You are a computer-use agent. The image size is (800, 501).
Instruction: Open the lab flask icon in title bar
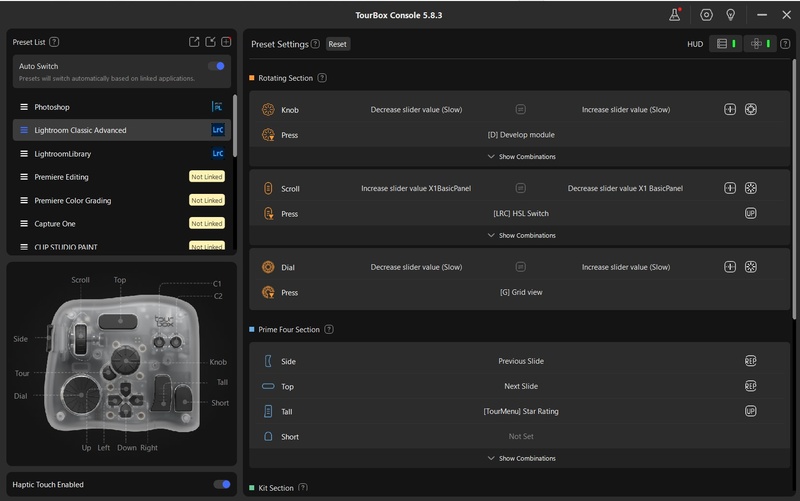pos(675,15)
